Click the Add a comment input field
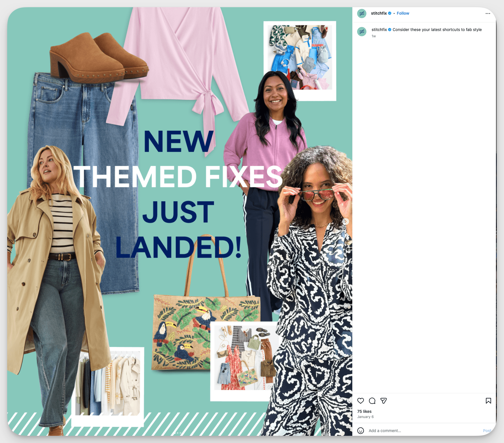504x443 pixels. point(402,431)
